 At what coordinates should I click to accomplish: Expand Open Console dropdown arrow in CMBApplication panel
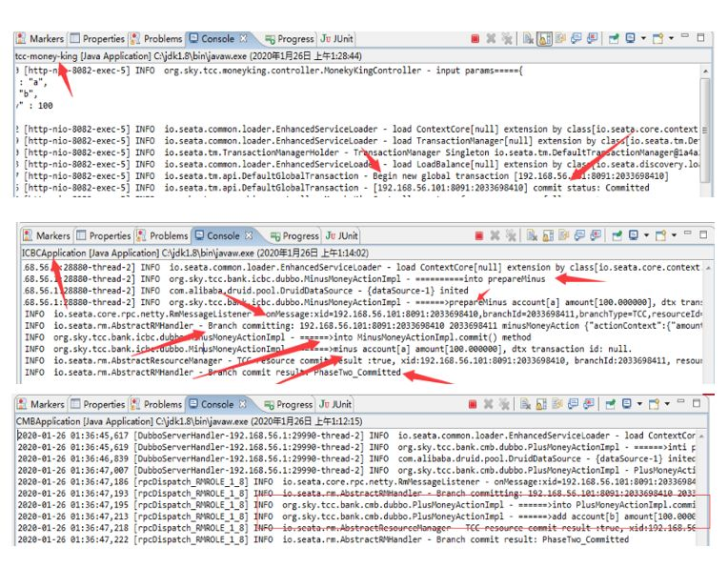pyautogui.click(x=667, y=403)
